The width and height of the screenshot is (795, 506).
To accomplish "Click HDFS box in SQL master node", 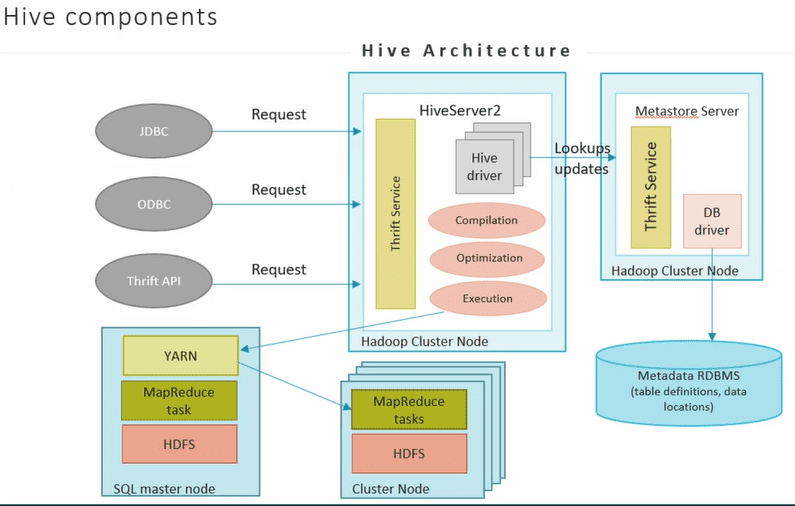I will pos(180,443).
